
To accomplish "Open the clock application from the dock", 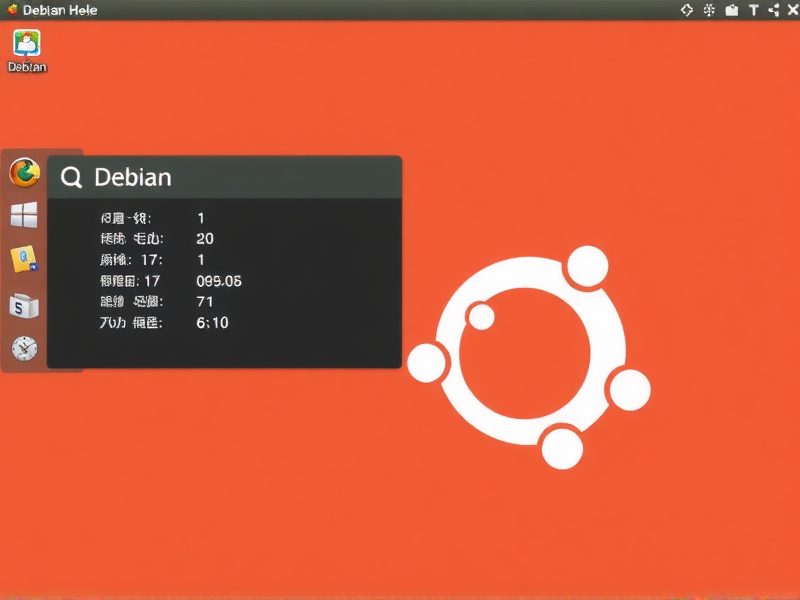I will point(25,349).
